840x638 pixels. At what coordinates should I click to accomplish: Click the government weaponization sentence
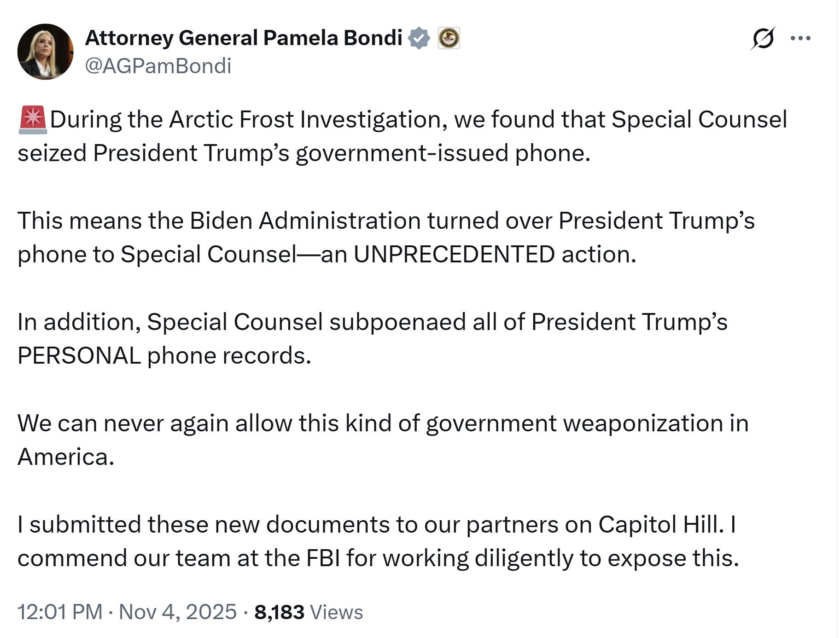pos(382,423)
